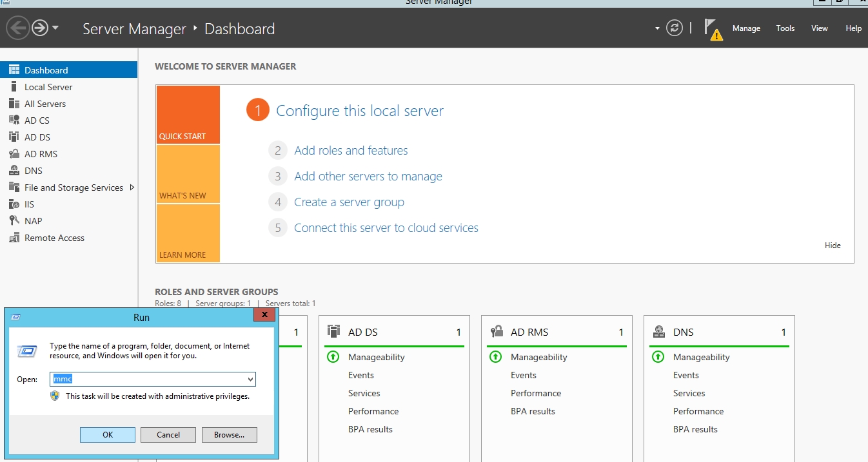Select Dashboard in the sidebar
The height and width of the screenshot is (462, 868).
[x=69, y=70]
